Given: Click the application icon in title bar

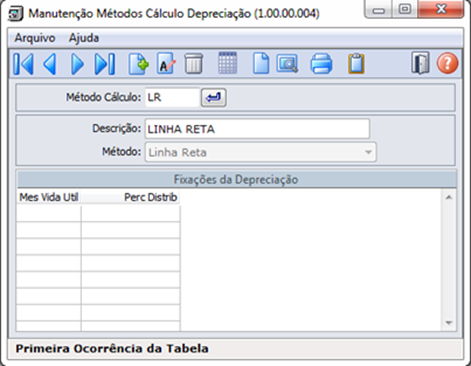Looking at the screenshot, I should [16, 14].
